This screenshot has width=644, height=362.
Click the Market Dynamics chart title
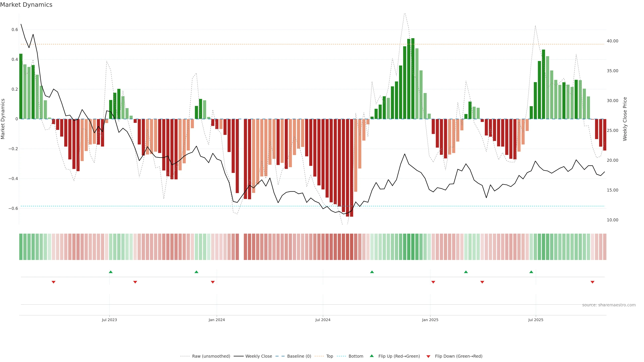point(26,5)
